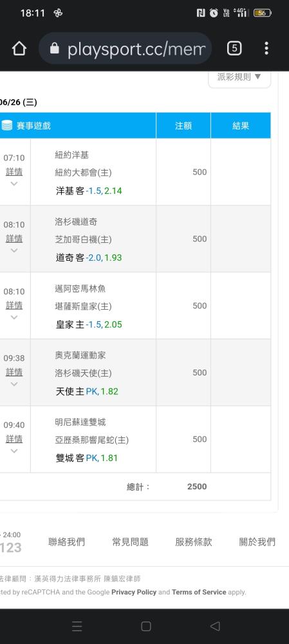Tap the coin stack icon beside 賽事遊戲
The image size is (289, 644).
pyautogui.click(x=7, y=126)
